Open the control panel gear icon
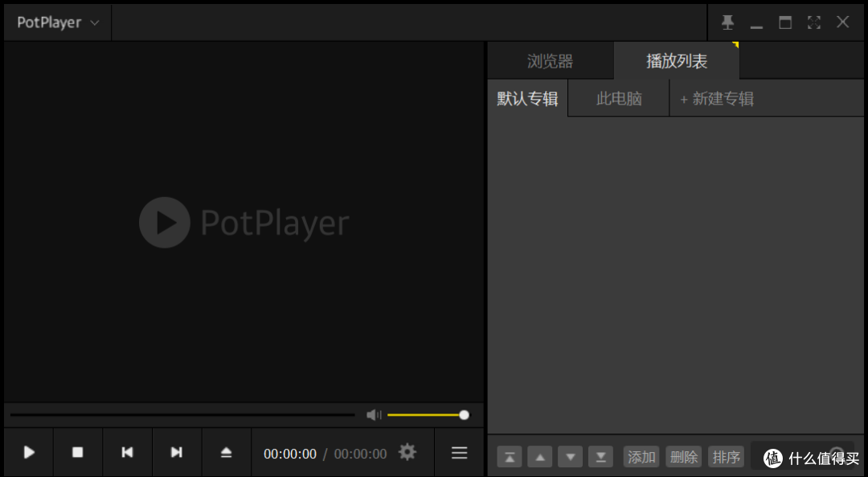This screenshot has width=868, height=477. click(x=407, y=452)
